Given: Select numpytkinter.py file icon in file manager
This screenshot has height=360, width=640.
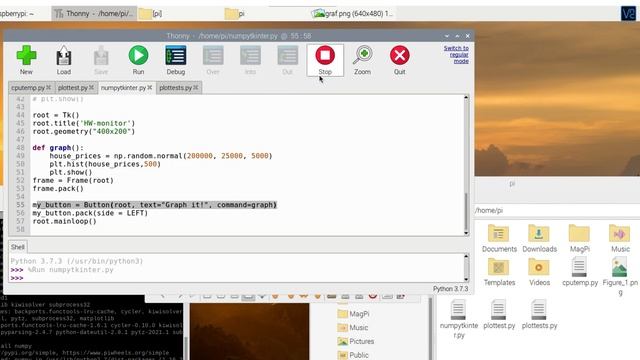Looking at the screenshot, I should (459, 320).
